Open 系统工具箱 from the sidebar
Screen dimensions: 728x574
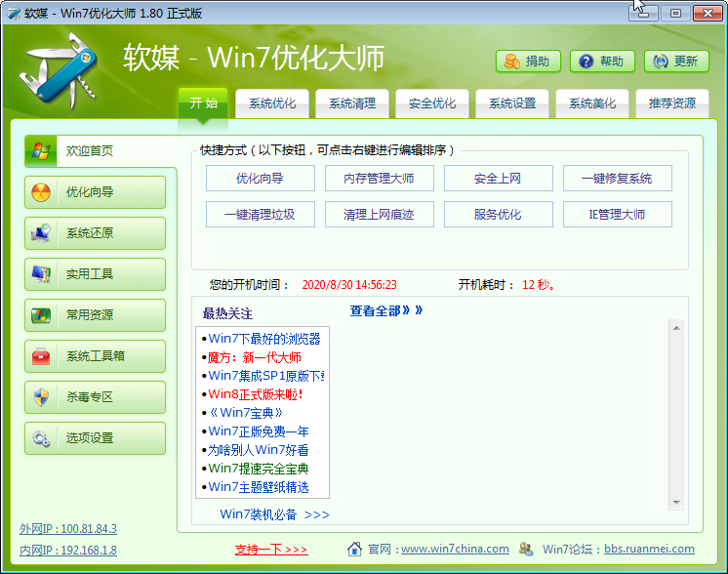click(x=96, y=356)
